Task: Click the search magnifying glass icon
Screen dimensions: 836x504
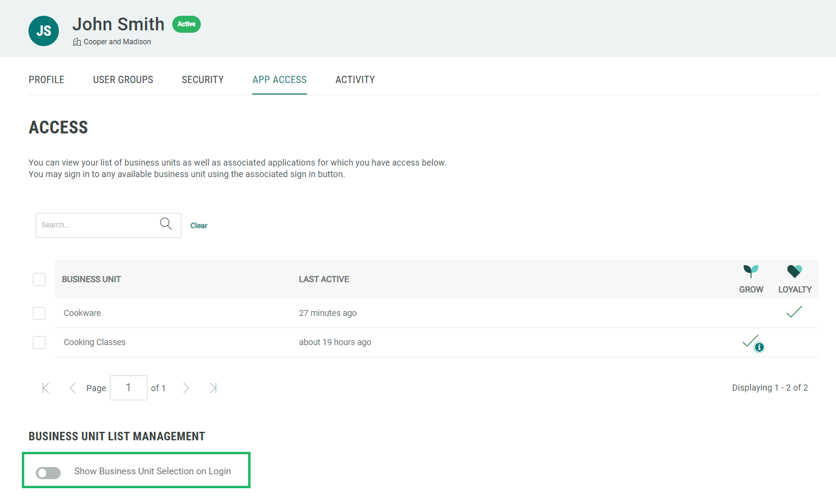Action: (x=166, y=224)
